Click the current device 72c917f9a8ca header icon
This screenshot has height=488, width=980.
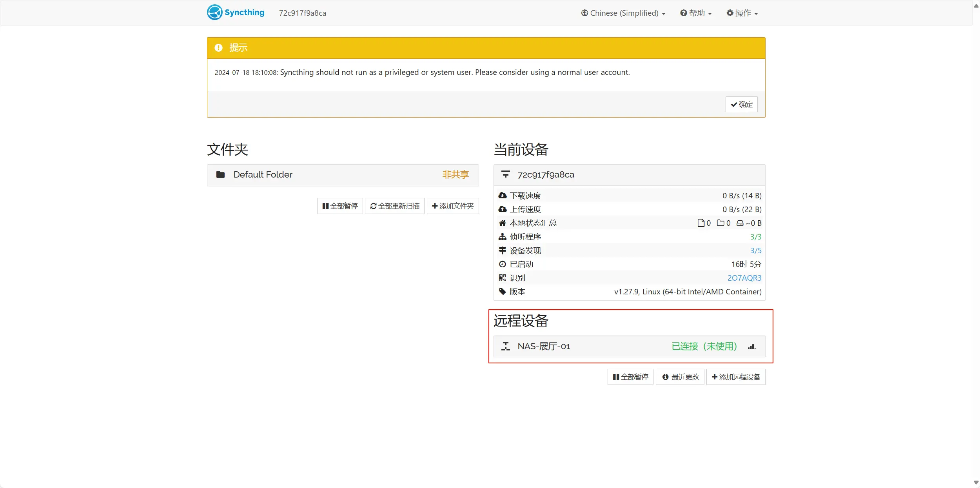506,174
